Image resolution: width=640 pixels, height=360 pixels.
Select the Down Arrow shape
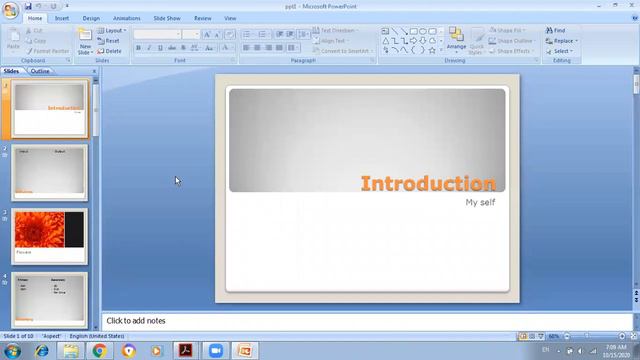[x=423, y=40]
